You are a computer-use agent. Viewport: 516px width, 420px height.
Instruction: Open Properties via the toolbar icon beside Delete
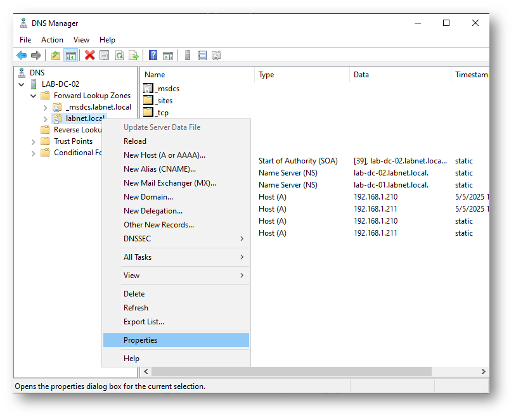point(105,55)
